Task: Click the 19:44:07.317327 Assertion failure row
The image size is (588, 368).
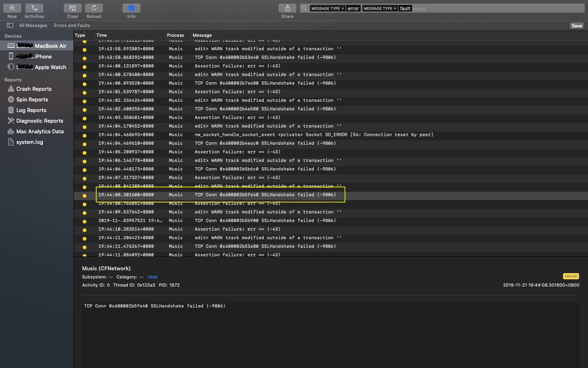Action: pyautogui.click(x=331, y=177)
